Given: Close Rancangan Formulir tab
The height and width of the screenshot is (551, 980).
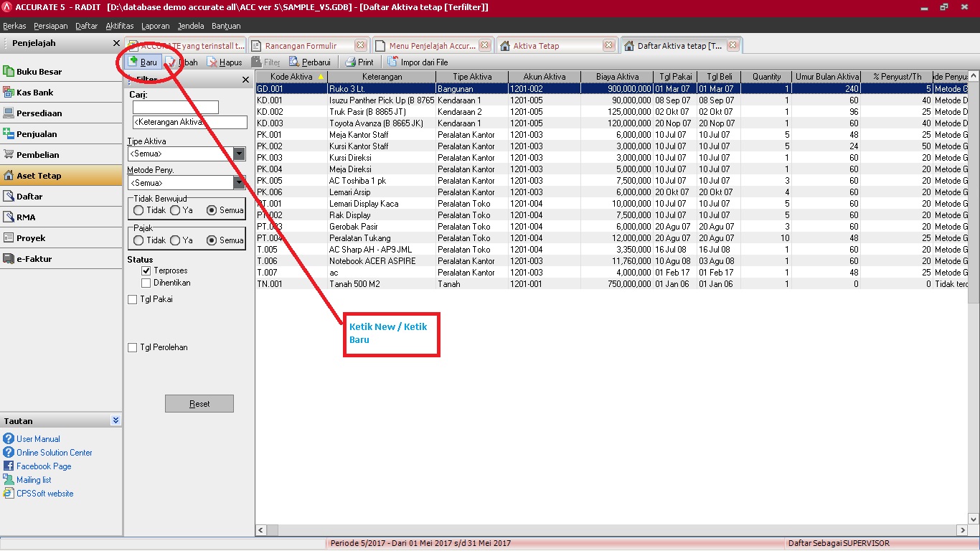Looking at the screenshot, I should click(x=360, y=45).
